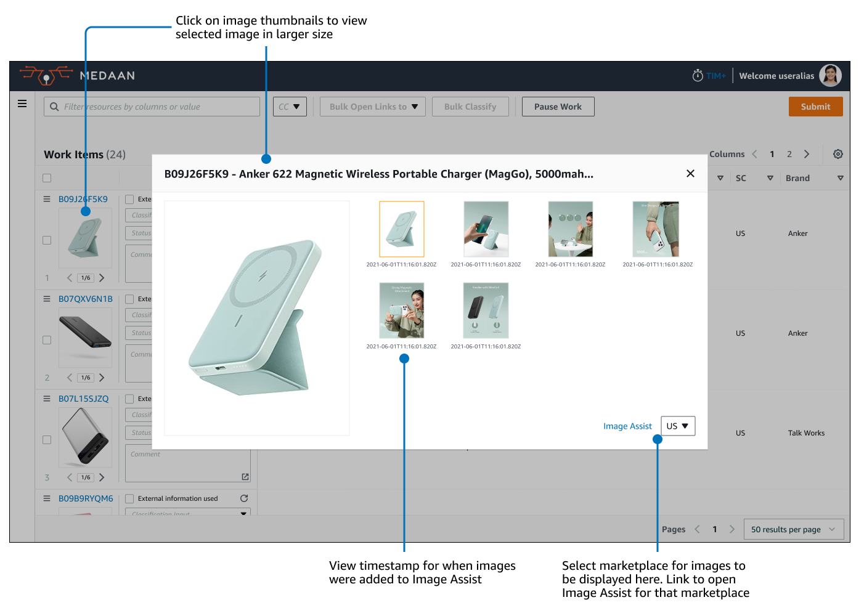Click the B07QXV6N1B black charger thumbnail
Screen dimensions: 864x616
coord(85,337)
